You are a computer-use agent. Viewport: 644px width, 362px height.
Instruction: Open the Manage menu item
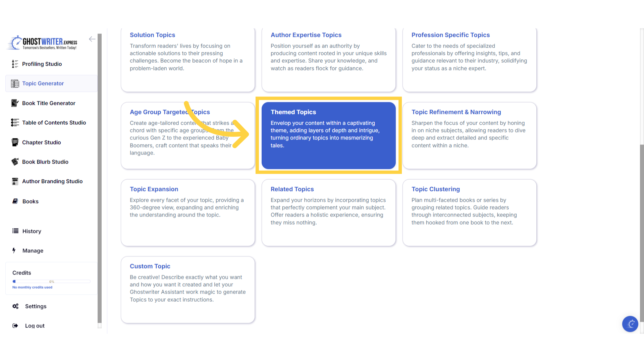point(33,251)
